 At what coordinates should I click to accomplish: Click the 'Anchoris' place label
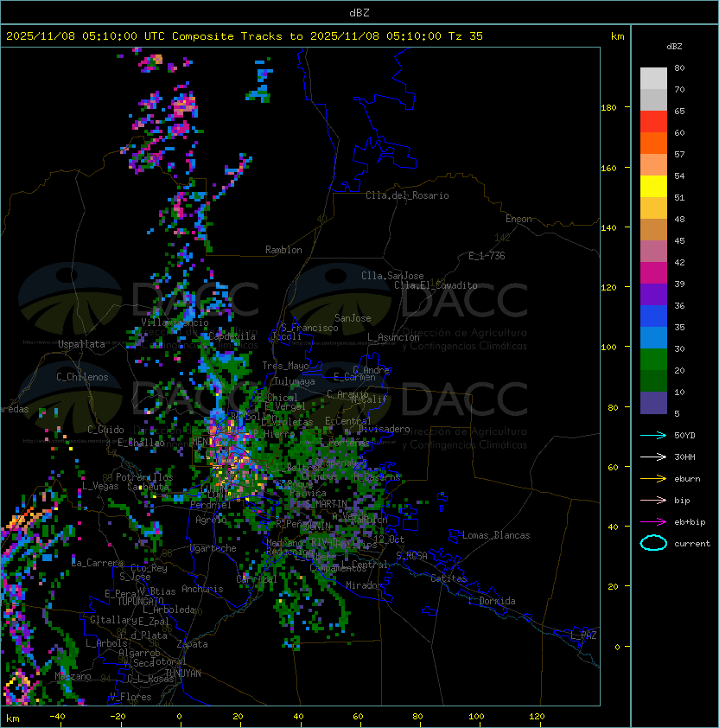202,589
